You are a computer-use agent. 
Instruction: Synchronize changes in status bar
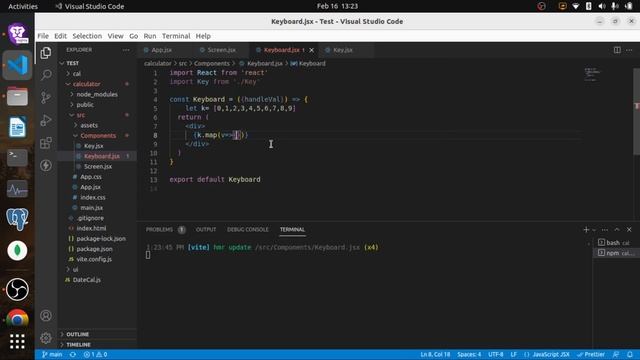pyautogui.click(x=73, y=354)
